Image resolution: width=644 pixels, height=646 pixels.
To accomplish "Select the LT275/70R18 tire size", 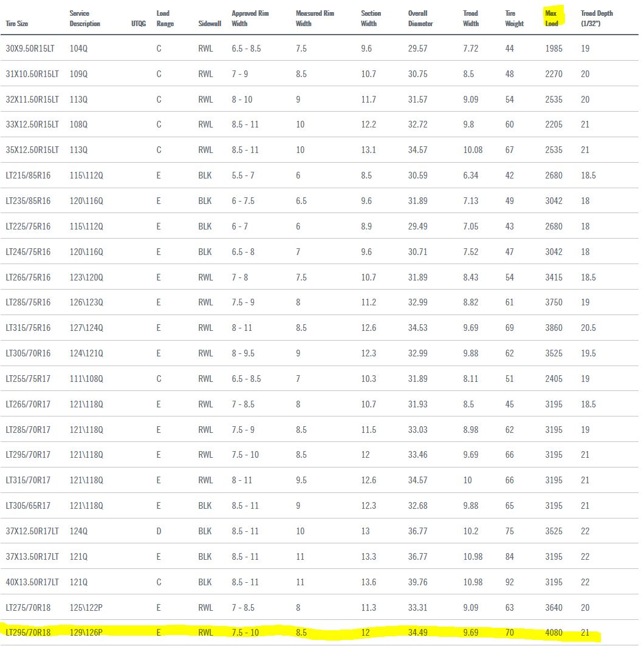I will (28, 607).
